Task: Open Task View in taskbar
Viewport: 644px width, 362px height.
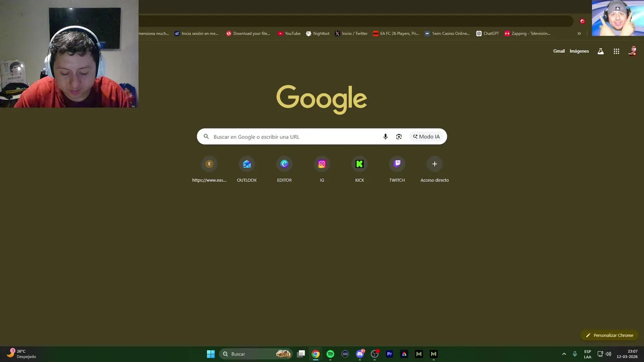Action: tap(301, 354)
